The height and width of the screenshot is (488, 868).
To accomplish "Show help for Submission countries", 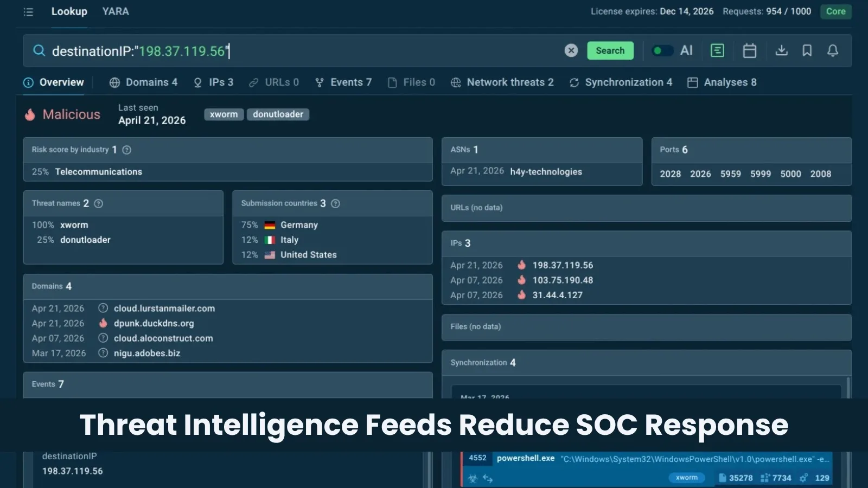I will [x=335, y=203].
